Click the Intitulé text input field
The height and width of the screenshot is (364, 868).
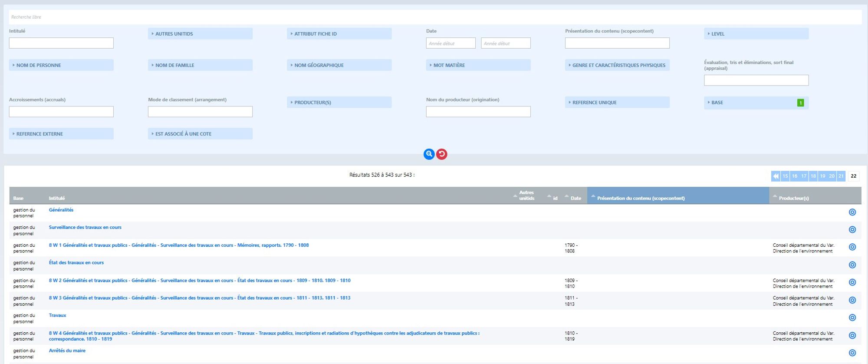pyautogui.click(x=61, y=43)
